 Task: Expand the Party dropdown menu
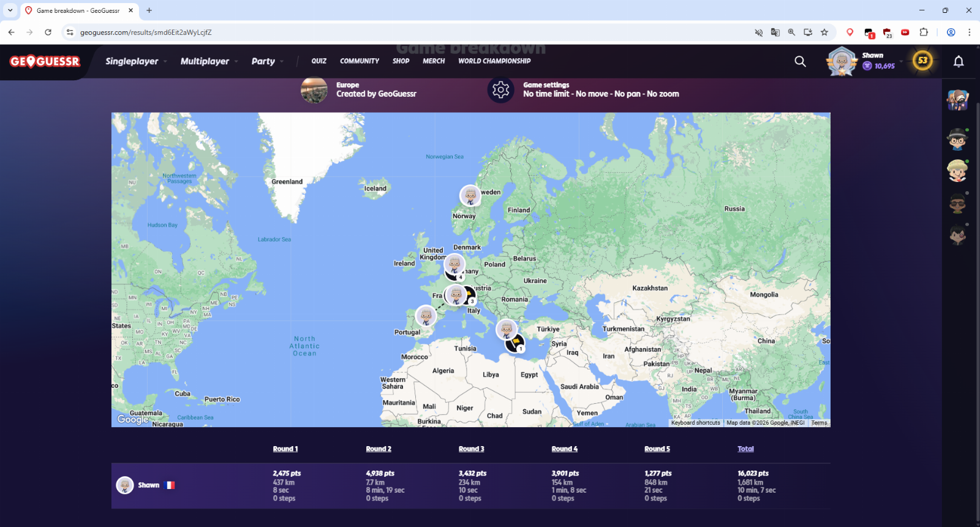click(267, 61)
